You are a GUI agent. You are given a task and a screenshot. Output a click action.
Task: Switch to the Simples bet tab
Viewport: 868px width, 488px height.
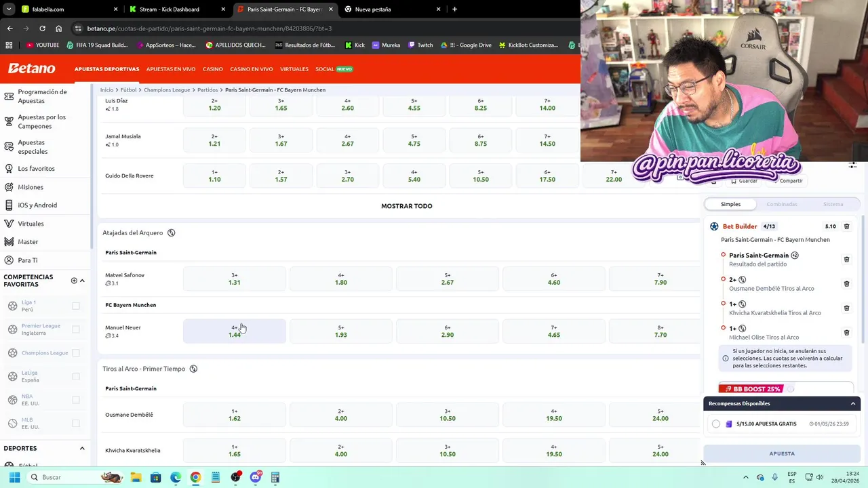pyautogui.click(x=730, y=204)
